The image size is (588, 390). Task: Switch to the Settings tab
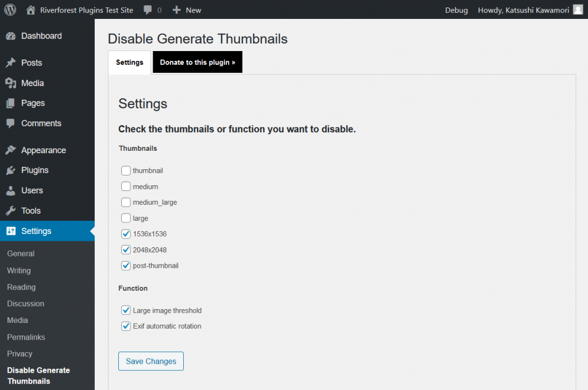point(129,63)
